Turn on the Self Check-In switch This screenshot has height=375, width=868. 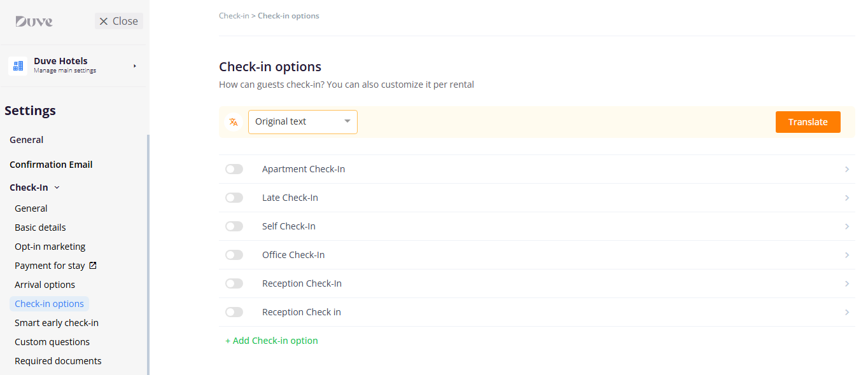(234, 226)
